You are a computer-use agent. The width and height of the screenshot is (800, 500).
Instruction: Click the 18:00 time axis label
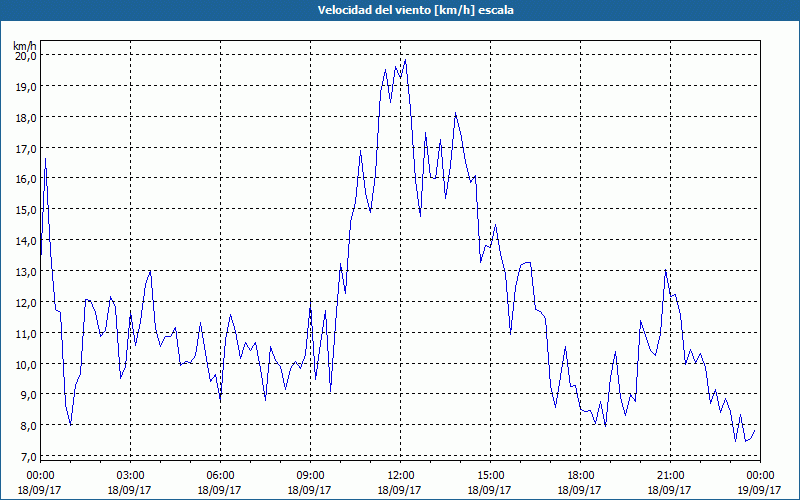pos(580,476)
